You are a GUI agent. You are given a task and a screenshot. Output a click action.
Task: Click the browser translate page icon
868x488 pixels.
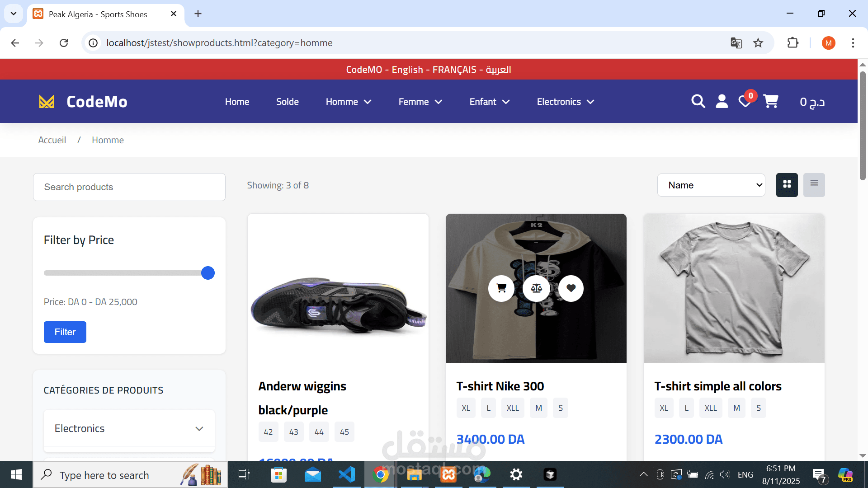736,43
